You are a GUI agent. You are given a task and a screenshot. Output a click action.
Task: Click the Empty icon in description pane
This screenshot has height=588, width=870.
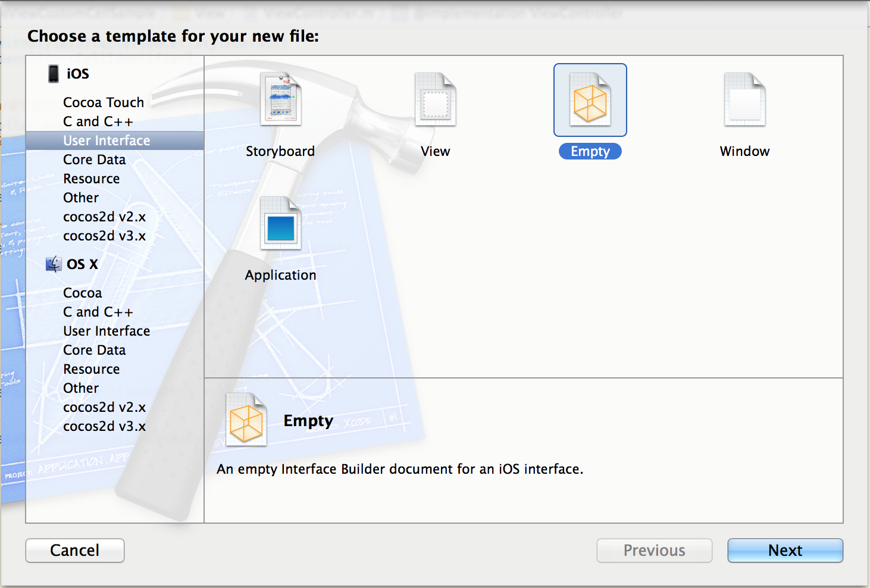point(246,420)
